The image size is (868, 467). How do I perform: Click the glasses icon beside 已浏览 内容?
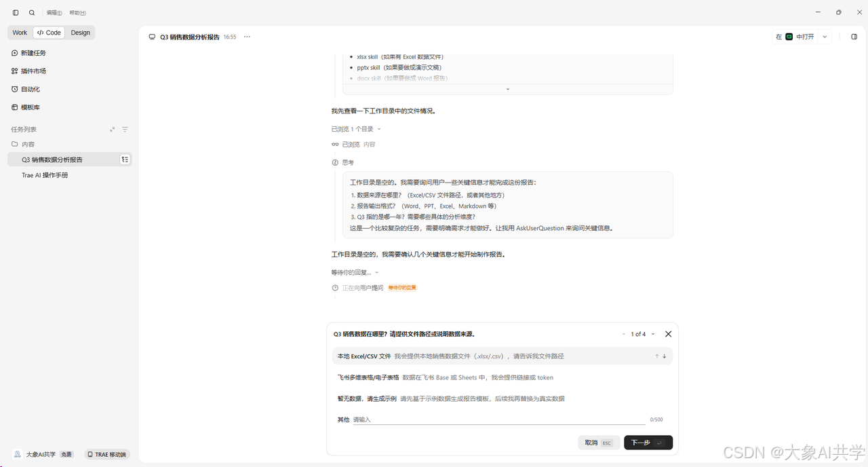tap(335, 145)
